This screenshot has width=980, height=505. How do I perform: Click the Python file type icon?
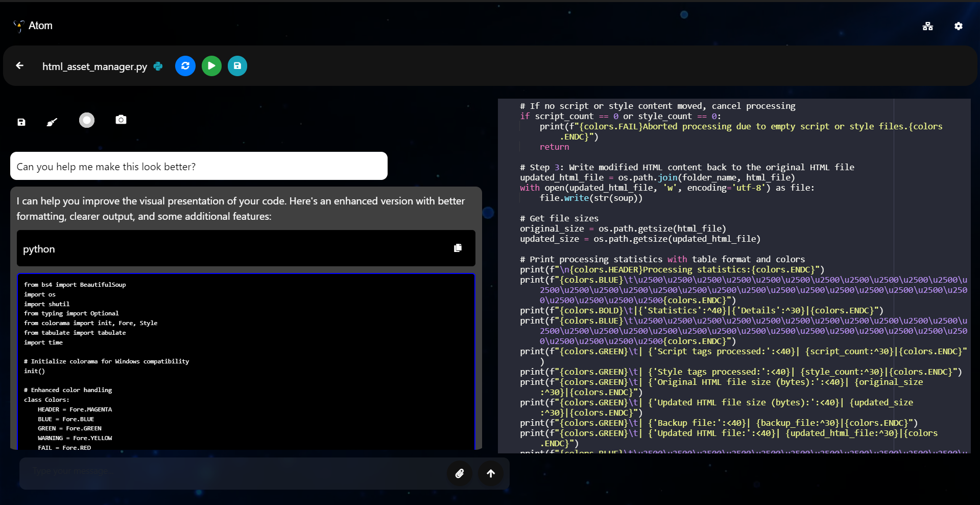tap(158, 66)
